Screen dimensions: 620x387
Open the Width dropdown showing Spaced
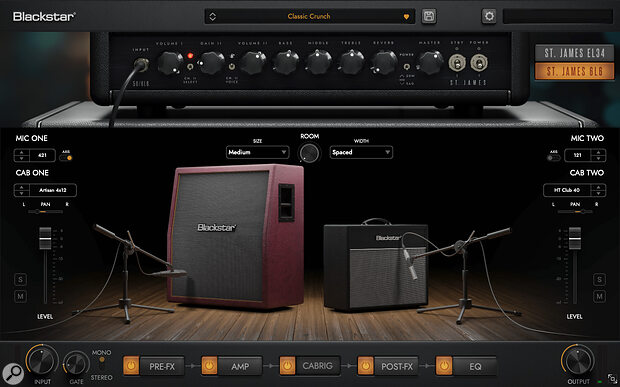coord(361,152)
